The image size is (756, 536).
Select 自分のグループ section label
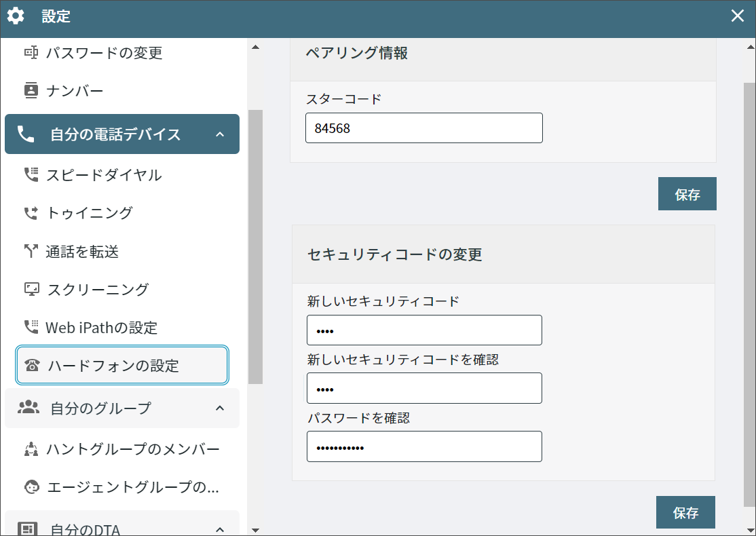pos(100,408)
